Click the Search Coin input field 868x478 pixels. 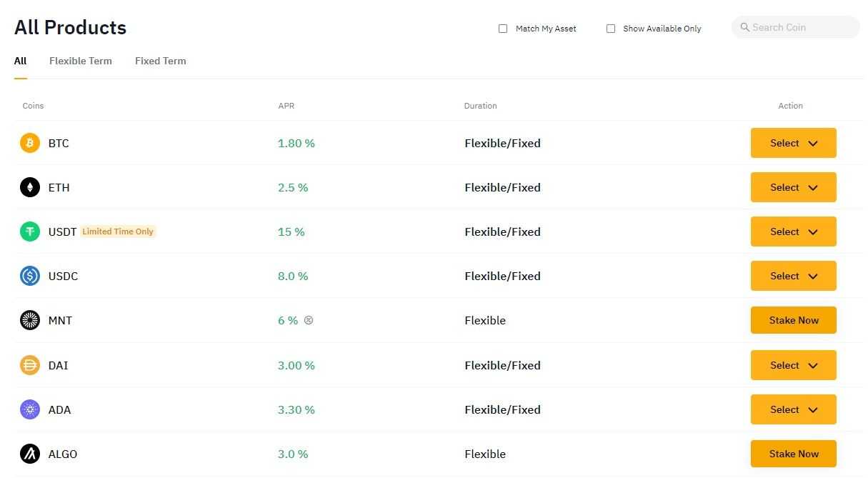(x=794, y=27)
